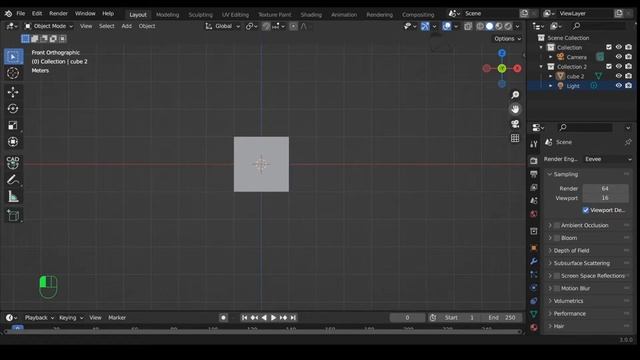Click the End frame 250 field
Image resolution: width=640 pixels, height=360 pixels.
click(x=502, y=318)
